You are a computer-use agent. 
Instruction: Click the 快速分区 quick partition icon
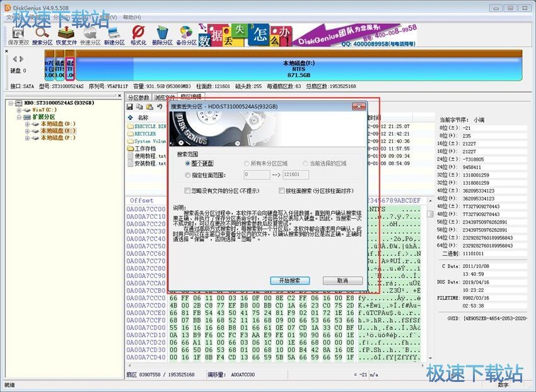pyautogui.click(x=90, y=36)
